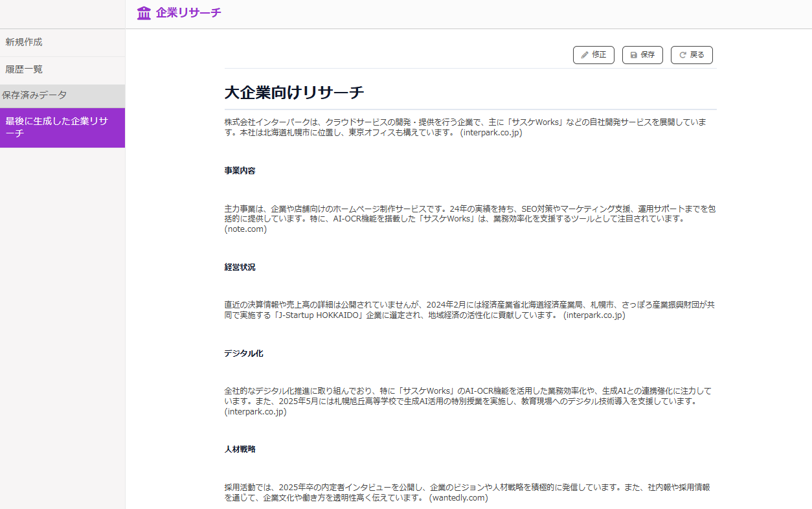This screenshot has width=812, height=509.
Task: Click the 経営状況 section heading
Action: (240, 267)
